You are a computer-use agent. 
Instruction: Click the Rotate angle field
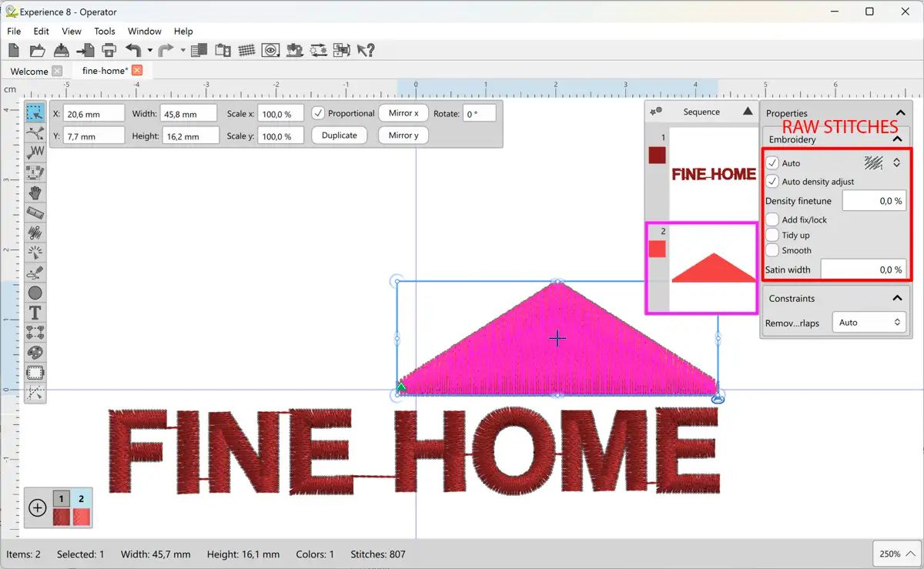click(x=480, y=114)
